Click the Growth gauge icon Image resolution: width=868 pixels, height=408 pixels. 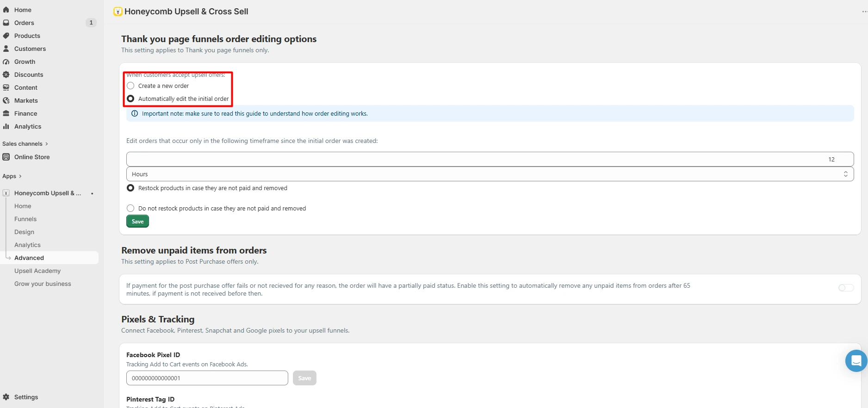(6, 62)
